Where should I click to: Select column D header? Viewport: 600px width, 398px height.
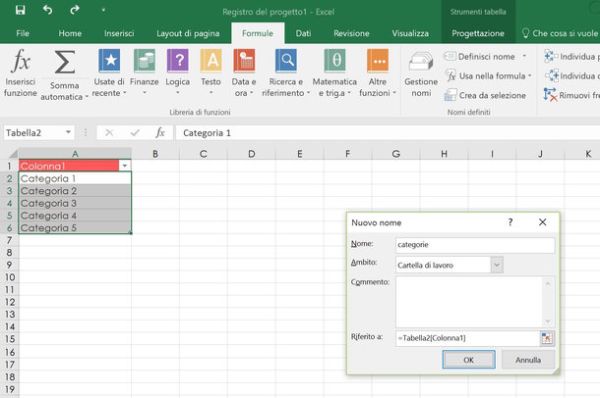(x=251, y=154)
